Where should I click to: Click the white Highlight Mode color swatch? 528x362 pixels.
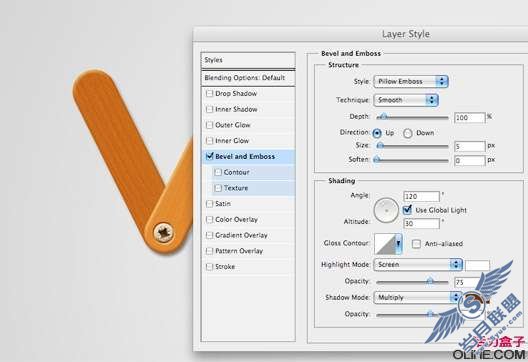point(477,265)
